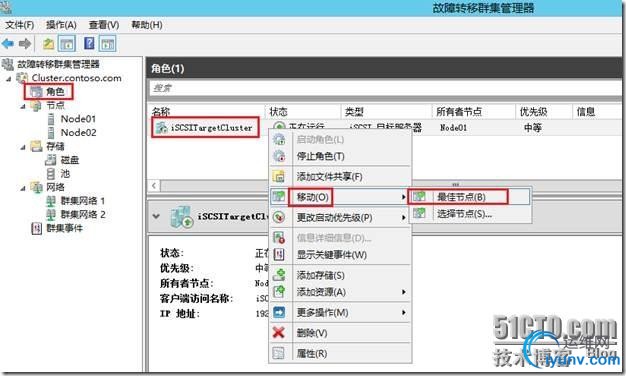Click the critical events icon beside 显示关键事件(W)
Viewport: 626px width, 376px height.
coord(279,254)
